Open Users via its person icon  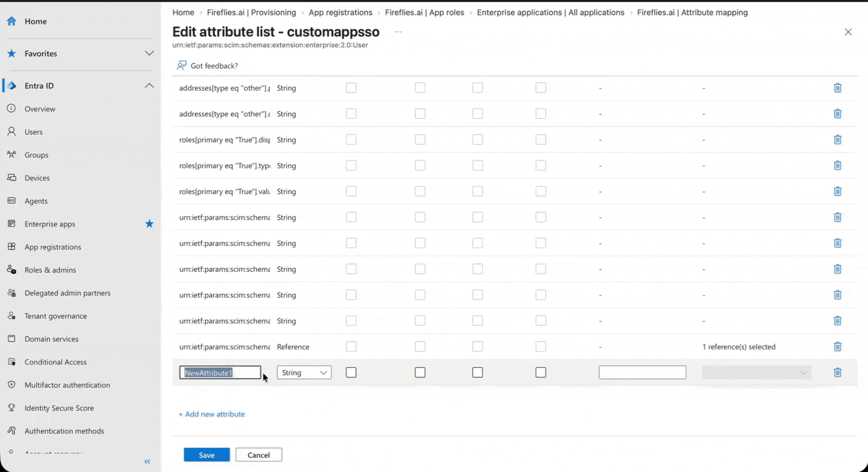pos(12,132)
